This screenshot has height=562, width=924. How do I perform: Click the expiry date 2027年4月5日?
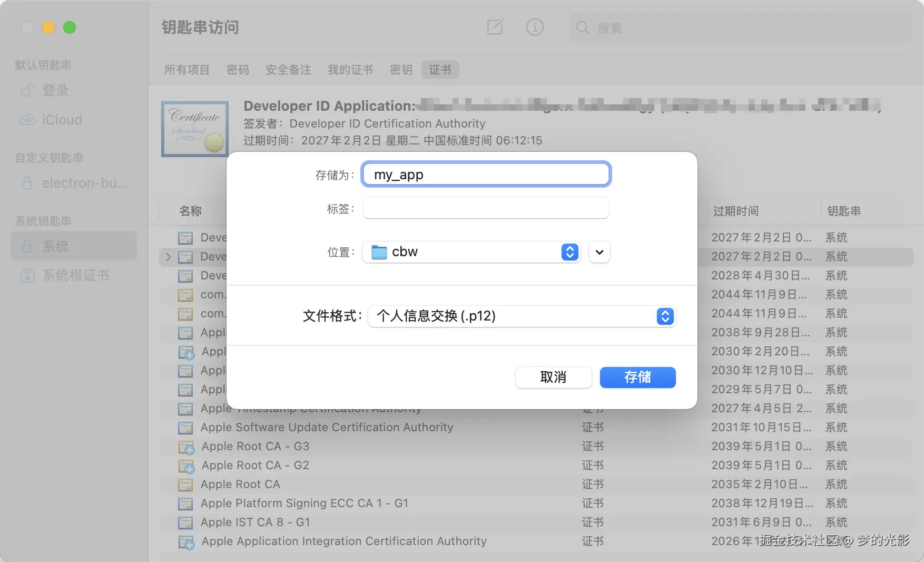coord(761,409)
